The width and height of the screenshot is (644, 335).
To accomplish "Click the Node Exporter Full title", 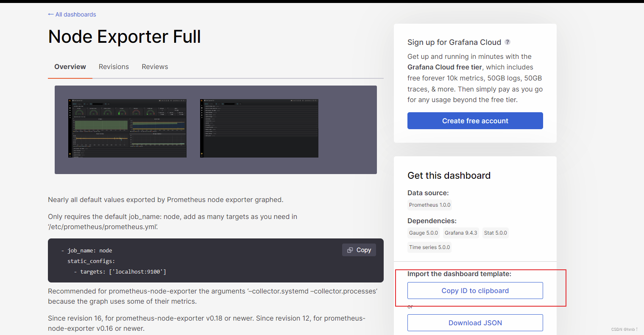I will (x=124, y=37).
